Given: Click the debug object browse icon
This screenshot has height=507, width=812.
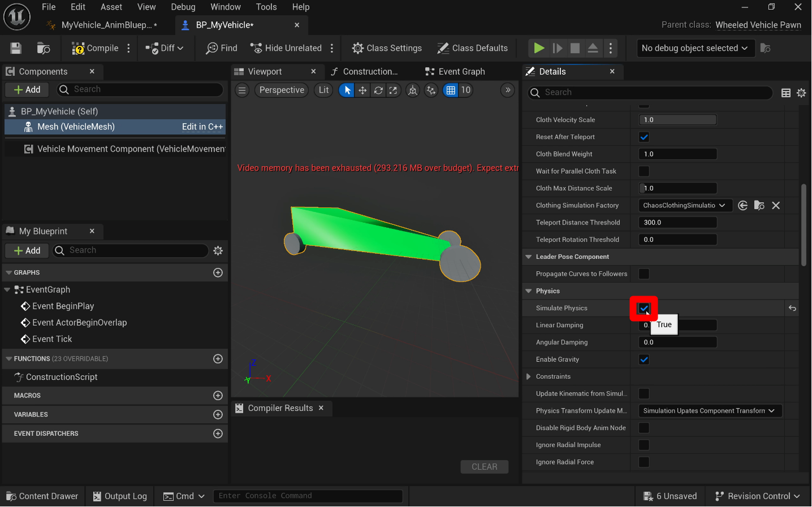Looking at the screenshot, I should (x=766, y=48).
